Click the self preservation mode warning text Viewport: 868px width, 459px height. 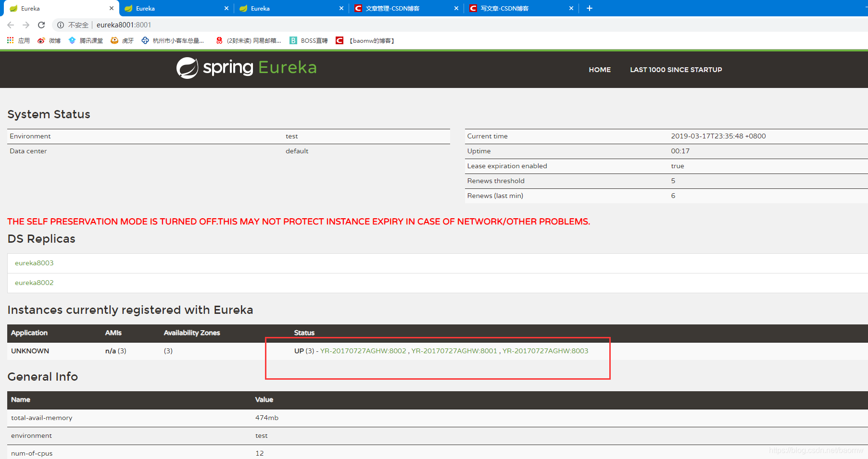click(x=299, y=222)
